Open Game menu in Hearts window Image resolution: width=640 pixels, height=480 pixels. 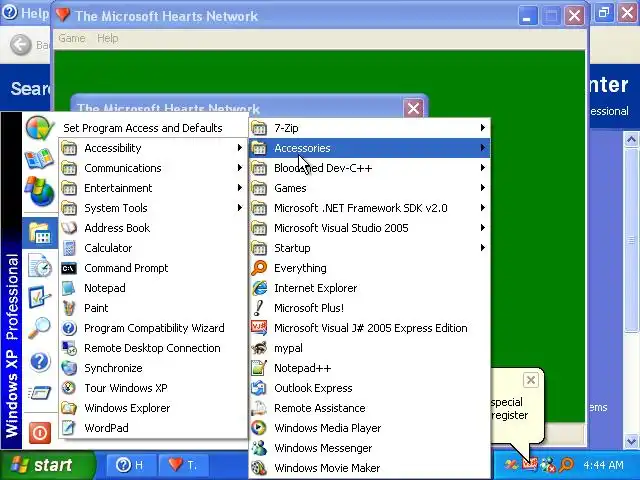(72, 38)
